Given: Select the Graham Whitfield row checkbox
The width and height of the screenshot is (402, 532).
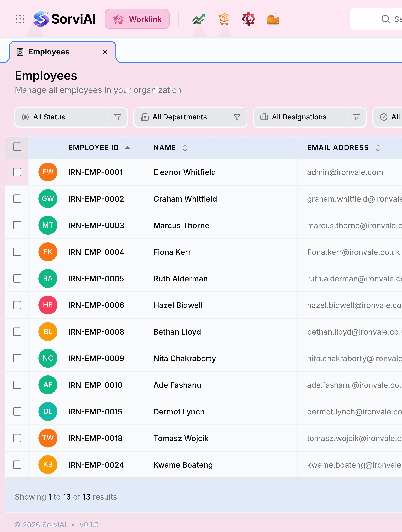Looking at the screenshot, I should [x=17, y=199].
